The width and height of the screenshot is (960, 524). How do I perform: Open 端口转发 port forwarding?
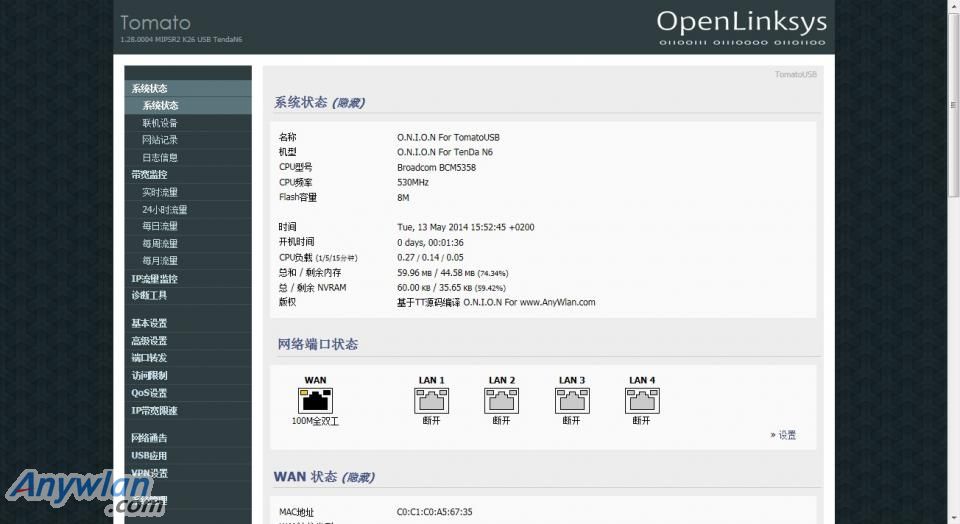(188, 358)
